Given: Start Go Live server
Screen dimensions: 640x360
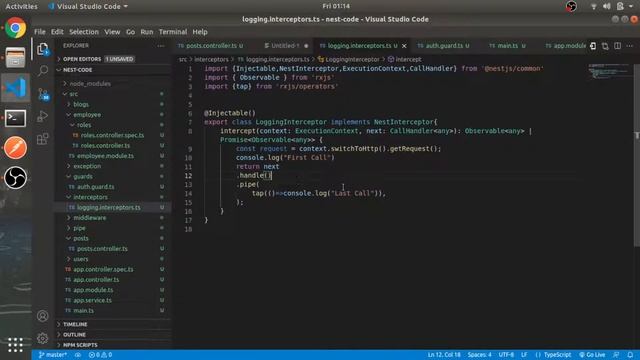Looking at the screenshot, I should [592, 355].
